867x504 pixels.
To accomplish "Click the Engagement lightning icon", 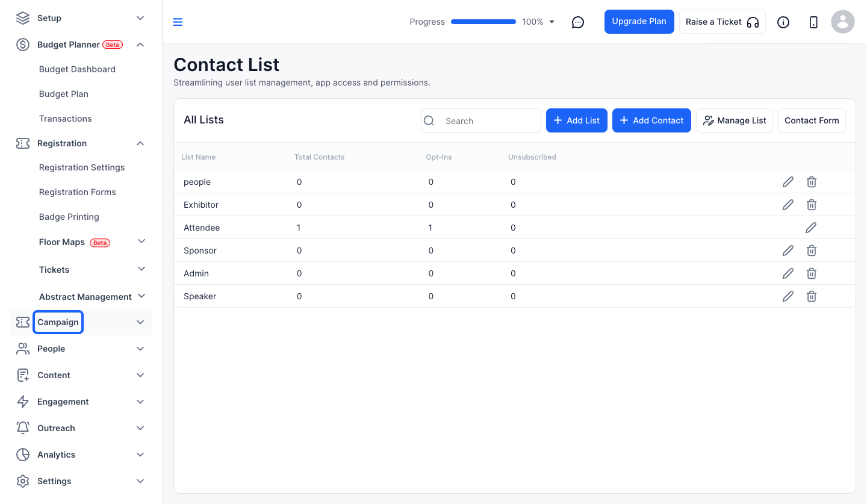I will click(23, 402).
